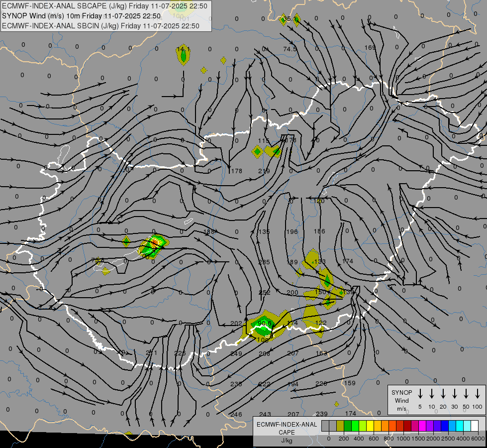This screenshot has width=487, height=448.
Task: Click the 2500 tick label in CAPE legend
Action: point(448,439)
